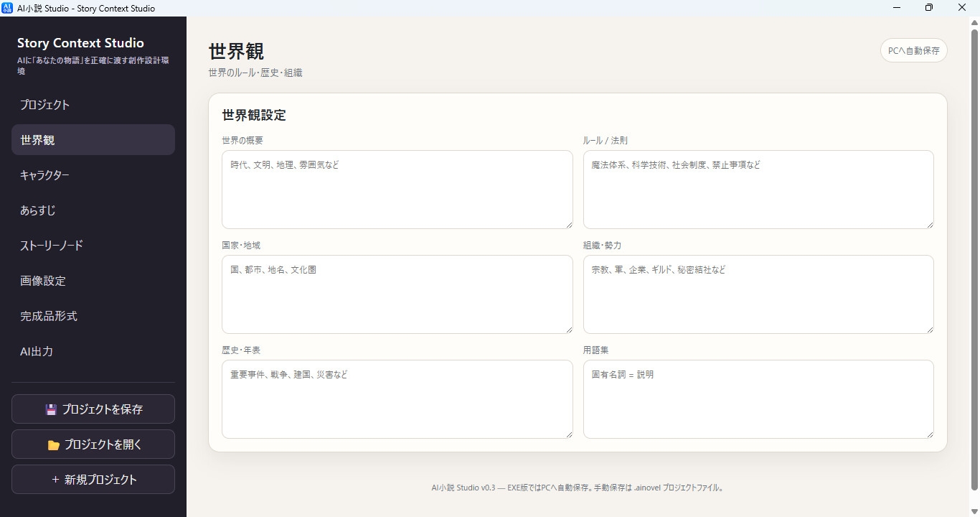Click the vertical scrollbar thumb
Screen dimensions: 980x517
[974, 260]
